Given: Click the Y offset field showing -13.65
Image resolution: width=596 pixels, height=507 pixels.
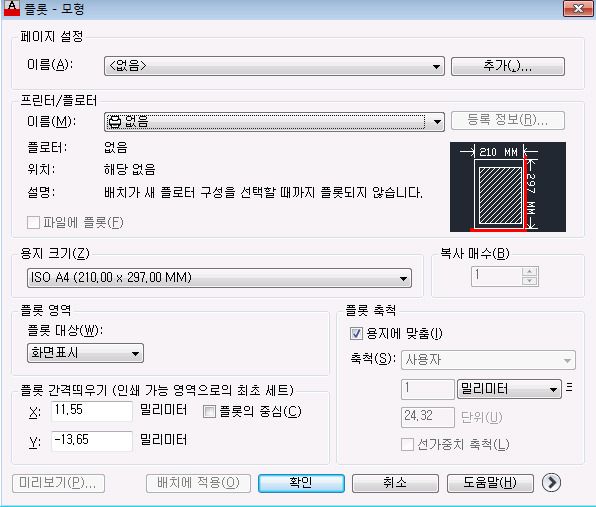Looking at the screenshot, I should coord(92,441).
